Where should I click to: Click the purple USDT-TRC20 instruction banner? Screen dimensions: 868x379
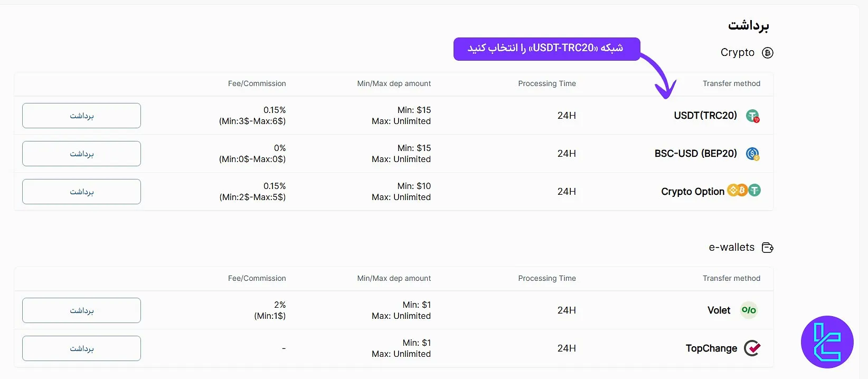(547, 49)
